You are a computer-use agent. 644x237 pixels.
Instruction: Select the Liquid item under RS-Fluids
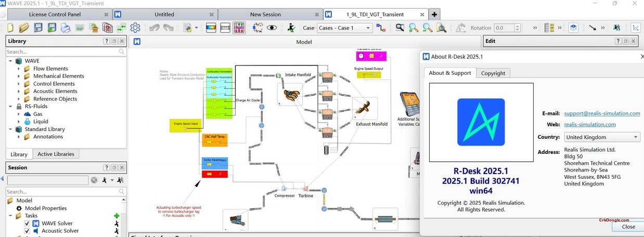[41, 122]
